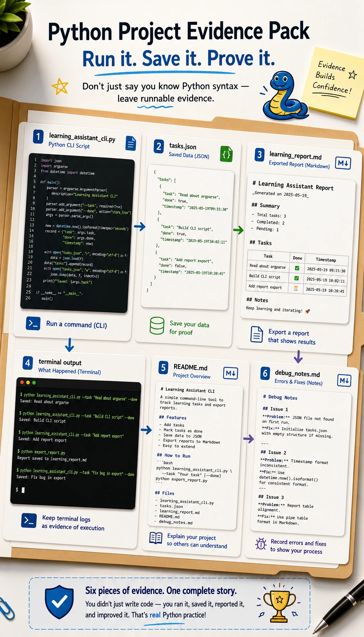The image size is (364, 637).
Task: Click "Saved Data (JSON)" subtitle
Action: (x=189, y=155)
